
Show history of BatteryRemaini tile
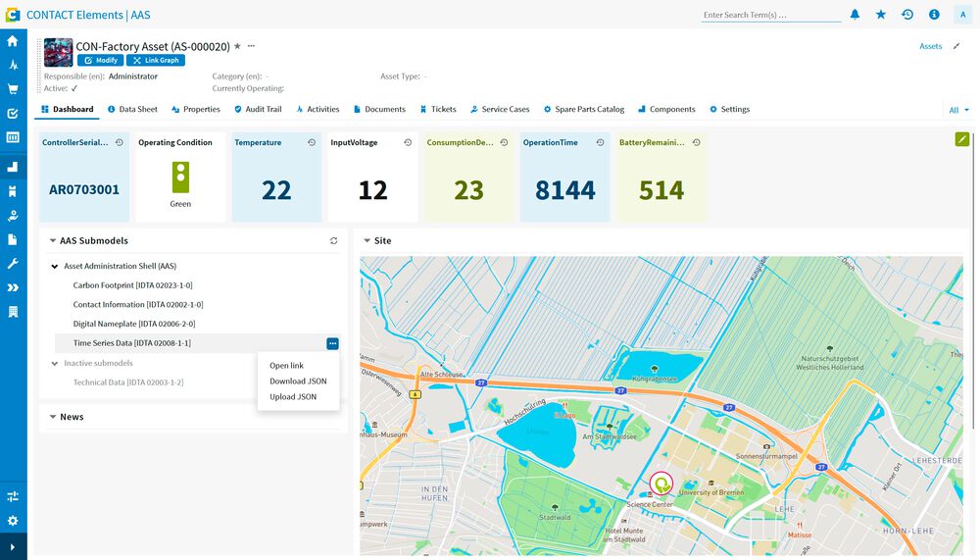tap(697, 142)
